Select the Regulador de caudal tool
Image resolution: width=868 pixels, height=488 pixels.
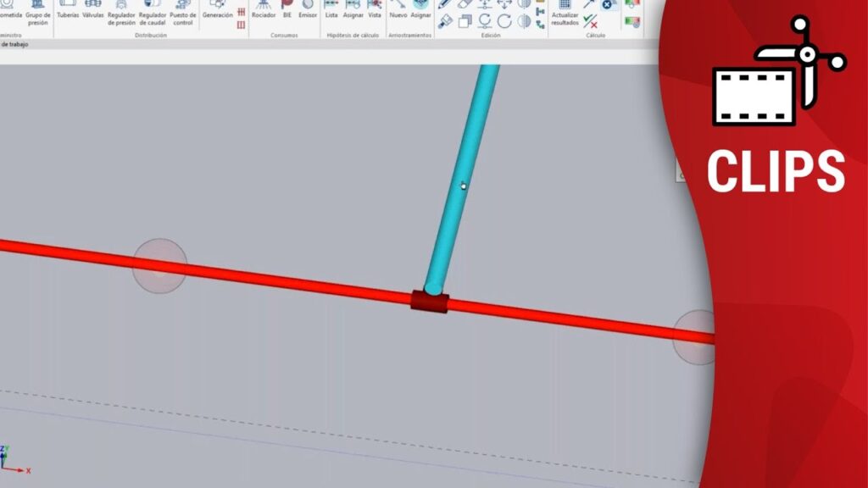(x=153, y=10)
